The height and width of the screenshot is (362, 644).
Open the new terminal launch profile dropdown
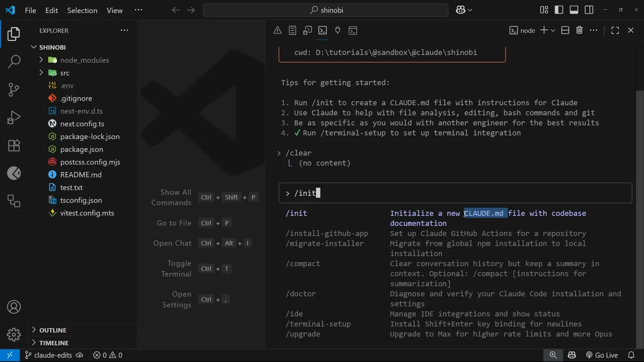pos(553,31)
